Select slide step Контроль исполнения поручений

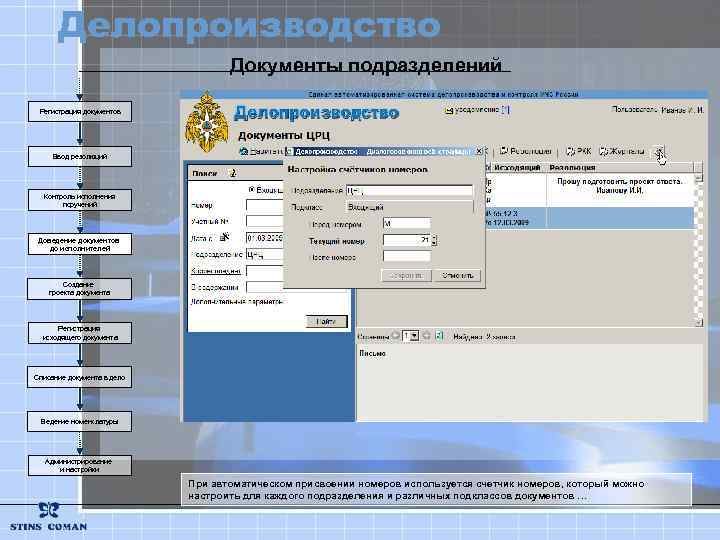pos(80,200)
